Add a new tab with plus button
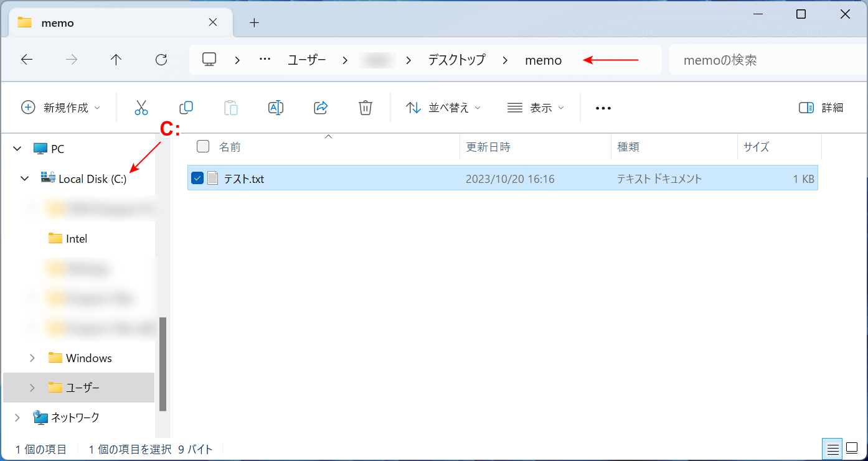 (254, 23)
